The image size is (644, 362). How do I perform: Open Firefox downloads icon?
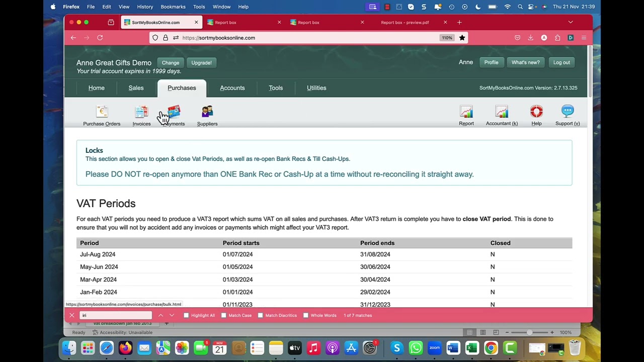(x=530, y=38)
